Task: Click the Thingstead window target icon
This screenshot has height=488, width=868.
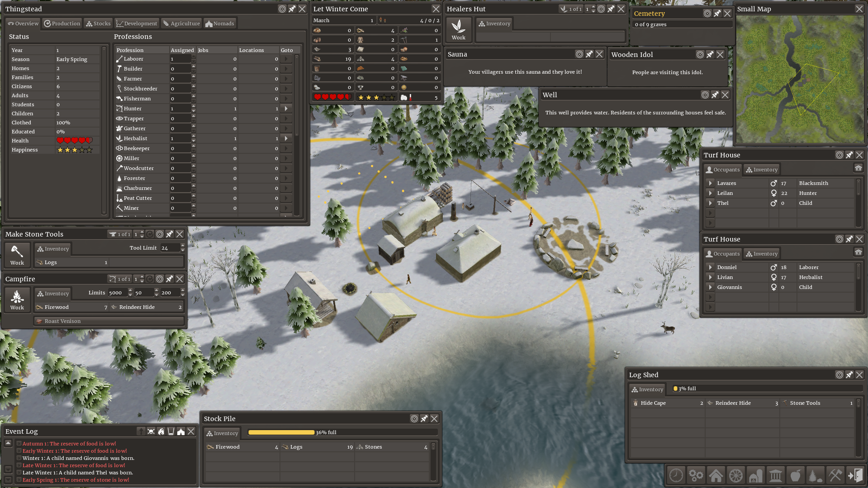Action: click(282, 9)
